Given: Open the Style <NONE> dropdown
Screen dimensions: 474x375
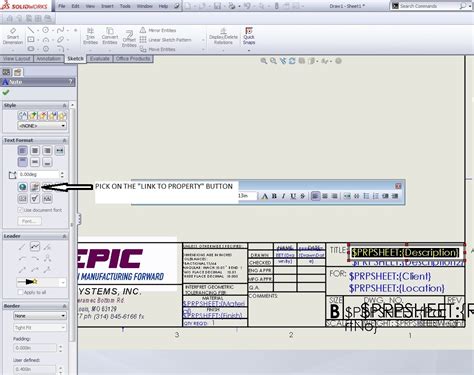Looking at the screenshot, I should click(42, 126).
